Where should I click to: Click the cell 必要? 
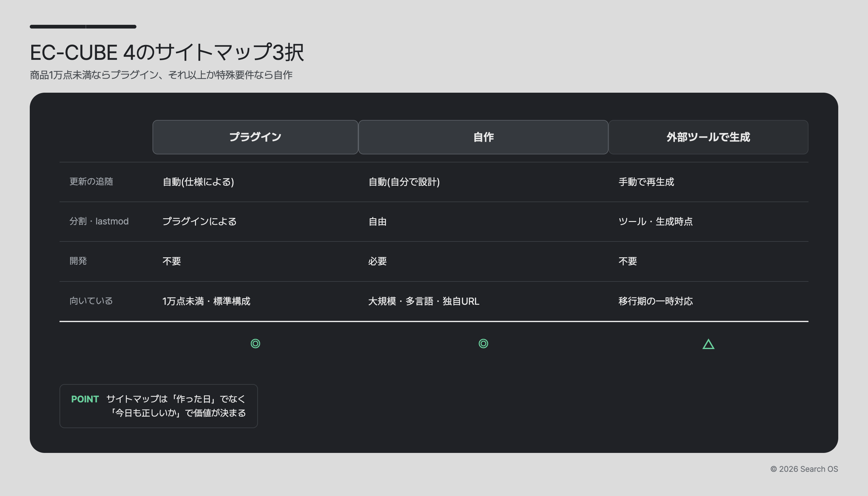378,261
